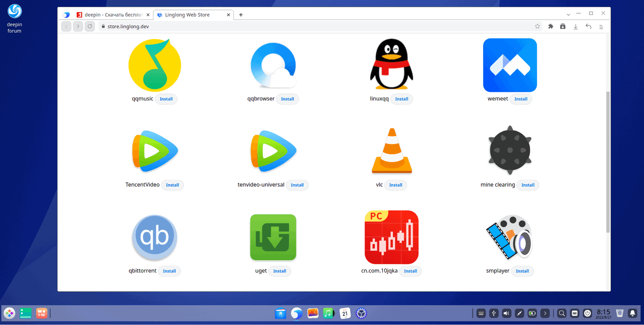
Task: Open the App Store bag in dock
Action: [281, 313]
